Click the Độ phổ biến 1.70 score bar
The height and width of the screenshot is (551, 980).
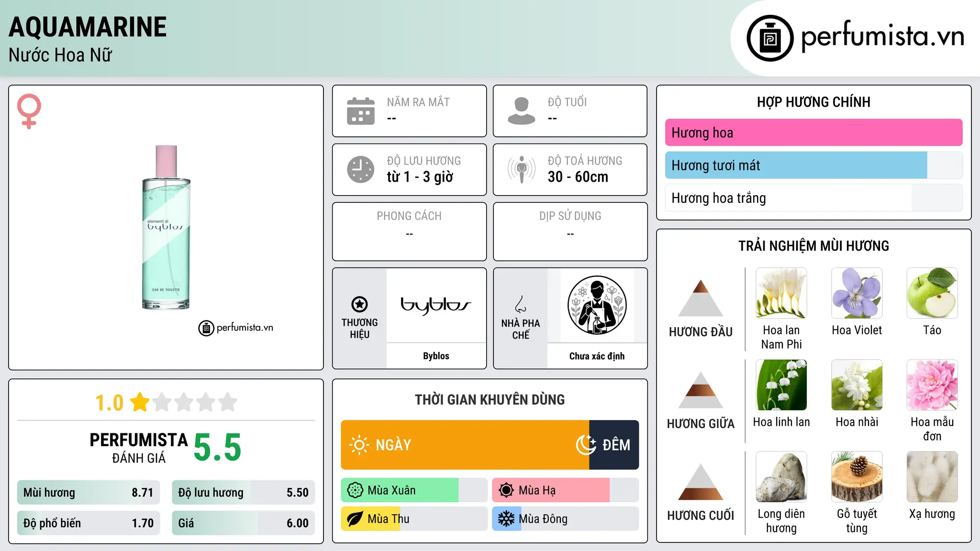[x=89, y=523]
